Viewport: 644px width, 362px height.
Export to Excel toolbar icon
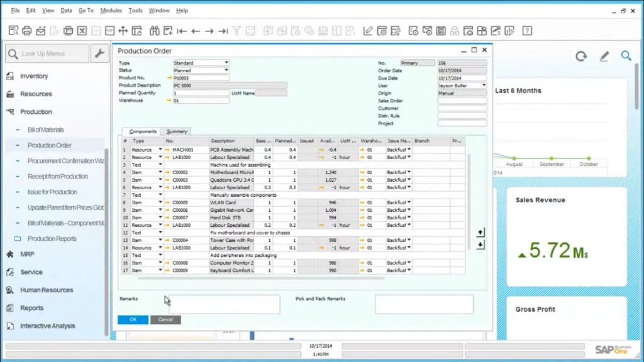(82, 31)
